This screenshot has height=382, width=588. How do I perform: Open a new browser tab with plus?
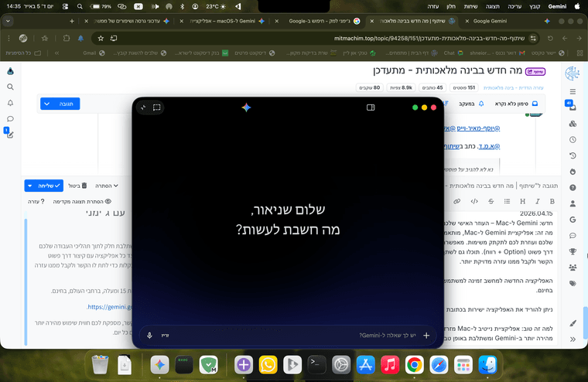(72, 22)
